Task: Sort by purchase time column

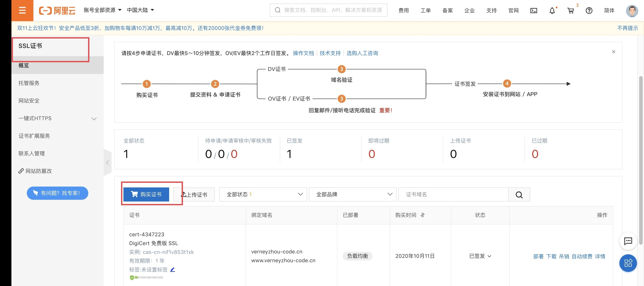Action: [423, 215]
